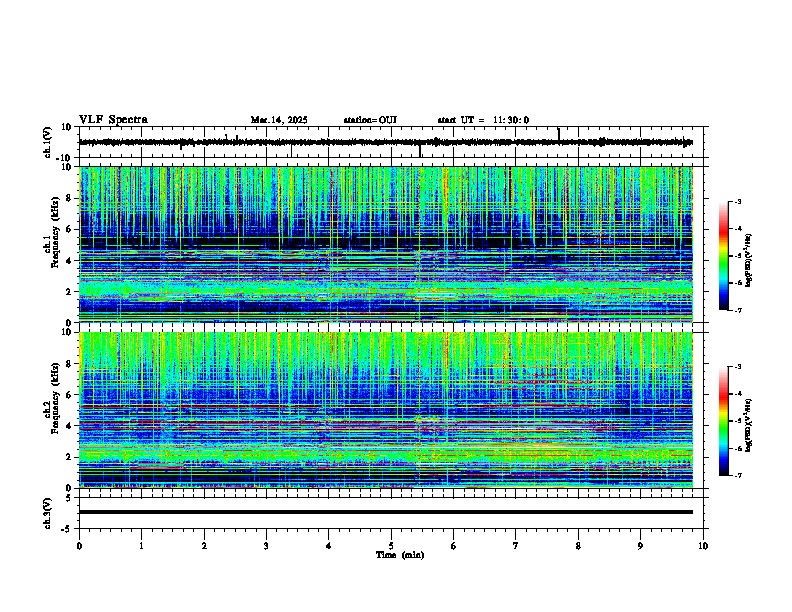Select the ch.2 "Frequency (kHz)" axis label
Screen dimensions: 792x612
pyautogui.click(x=55, y=398)
